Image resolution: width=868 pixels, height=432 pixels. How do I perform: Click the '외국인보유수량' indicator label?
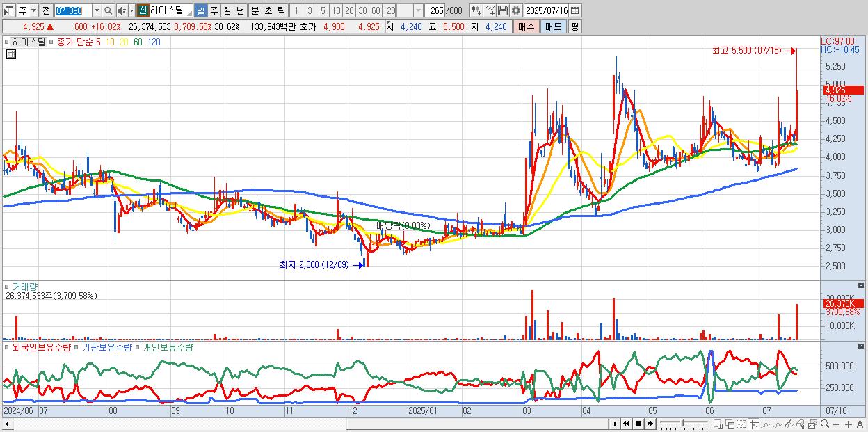pos(42,346)
